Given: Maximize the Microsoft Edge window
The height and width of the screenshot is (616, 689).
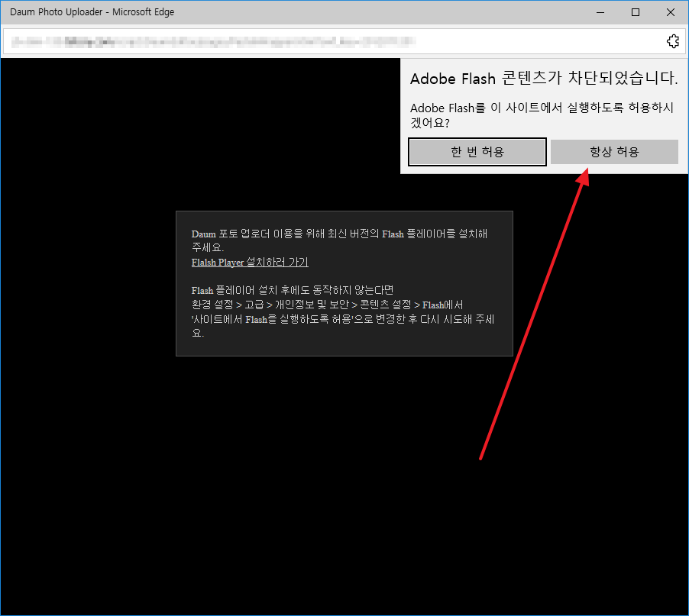Looking at the screenshot, I should [x=636, y=12].
